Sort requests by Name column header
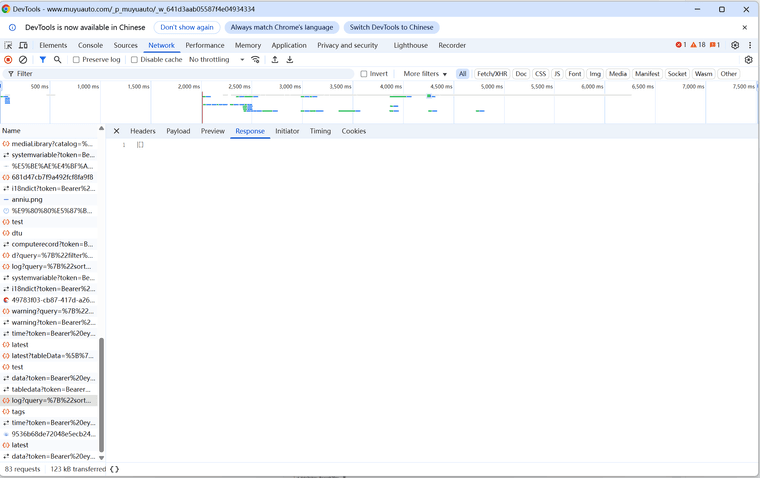 point(48,130)
